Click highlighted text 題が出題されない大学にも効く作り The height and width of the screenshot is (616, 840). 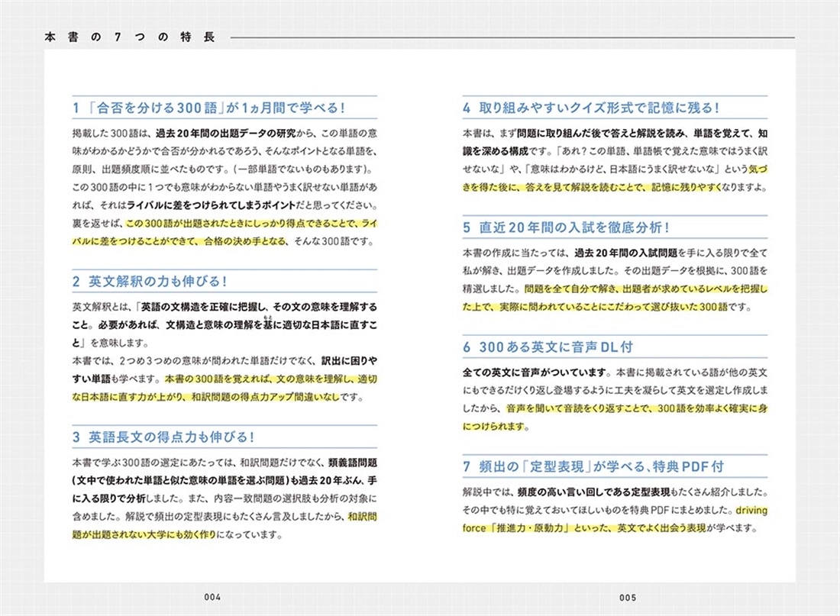point(144,534)
